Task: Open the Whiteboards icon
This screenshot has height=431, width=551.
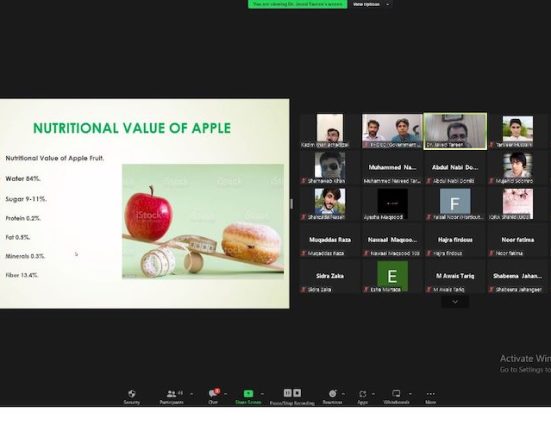Action: coord(396,393)
